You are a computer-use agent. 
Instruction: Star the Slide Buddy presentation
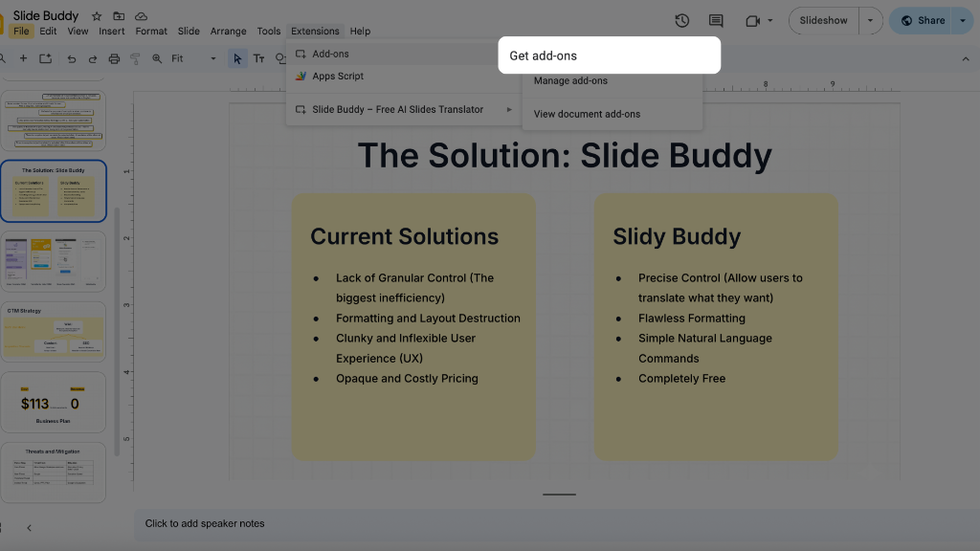tap(96, 15)
